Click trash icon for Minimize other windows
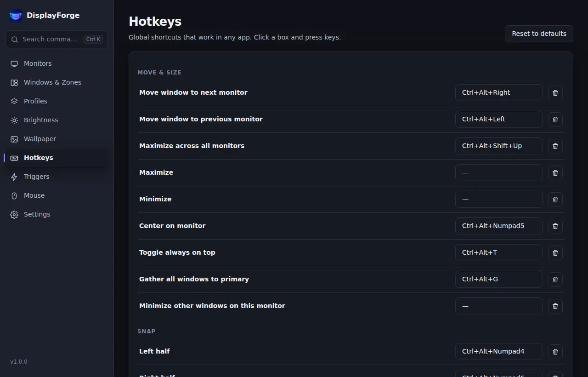Screen dimensions: 588x377 click(x=555, y=306)
